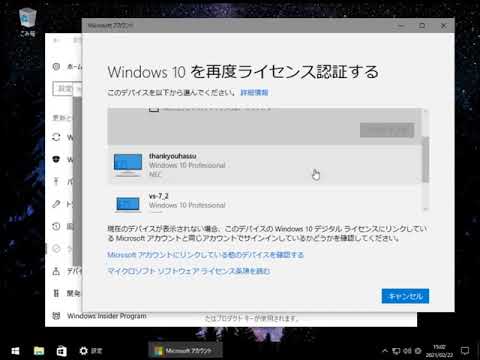Click the taskbar clock and date
This screenshot has width=480, height=360.
[439, 351]
